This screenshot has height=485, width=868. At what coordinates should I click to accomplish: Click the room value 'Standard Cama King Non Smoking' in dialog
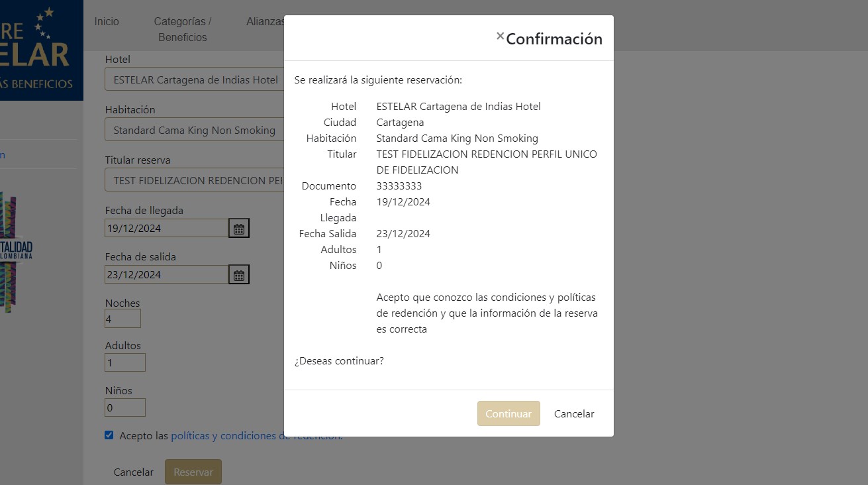point(458,138)
